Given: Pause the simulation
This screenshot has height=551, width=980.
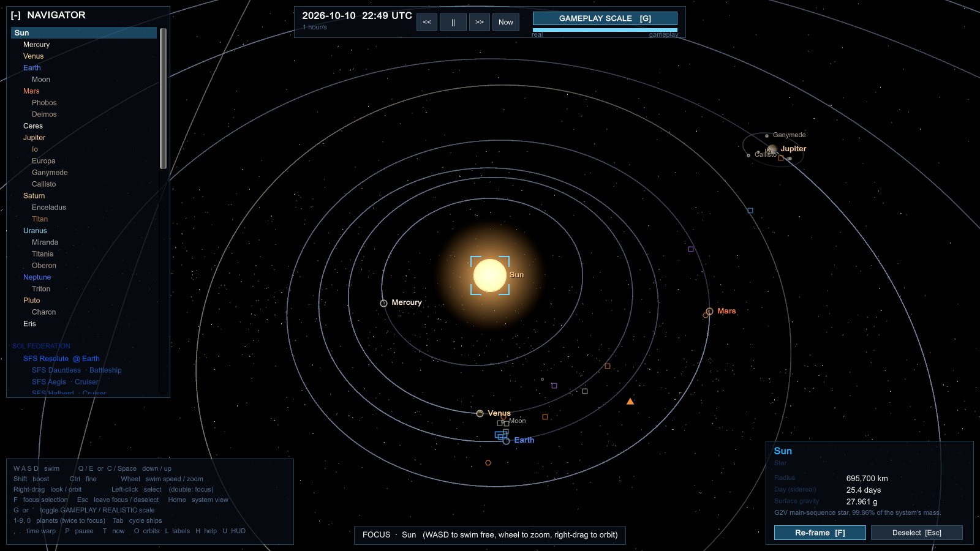Looking at the screenshot, I should 453,22.
